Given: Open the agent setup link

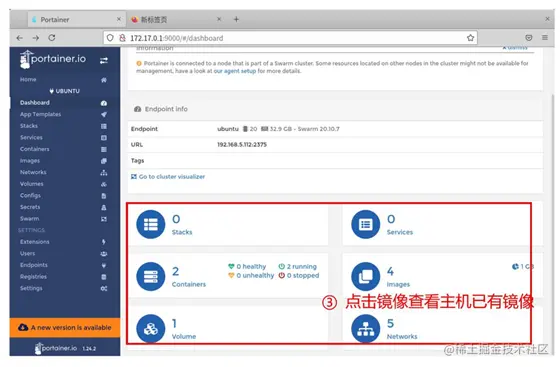Looking at the screenshot, I should pos(235,71).
